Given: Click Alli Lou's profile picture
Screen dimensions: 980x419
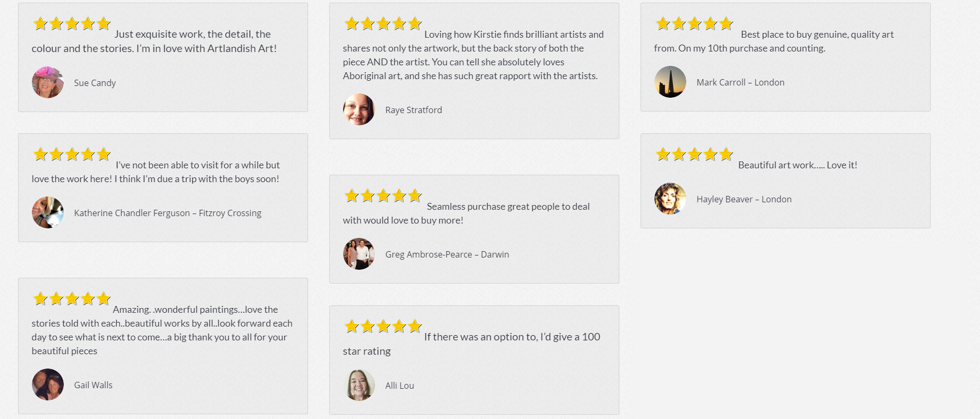Looking at the screenshot, I should [359, 385].
